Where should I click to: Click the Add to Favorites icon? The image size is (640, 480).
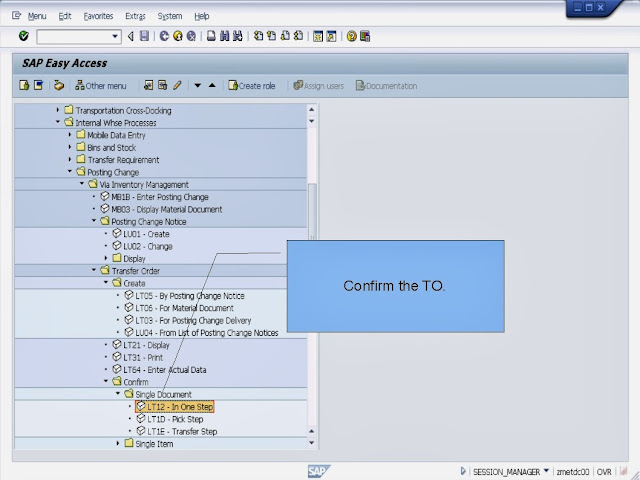[x=149, y=85]
